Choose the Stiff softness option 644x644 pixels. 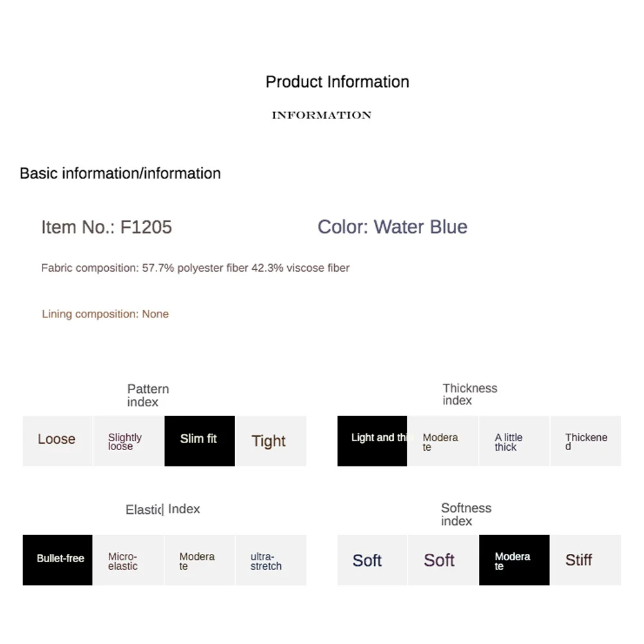coord(585,560)
